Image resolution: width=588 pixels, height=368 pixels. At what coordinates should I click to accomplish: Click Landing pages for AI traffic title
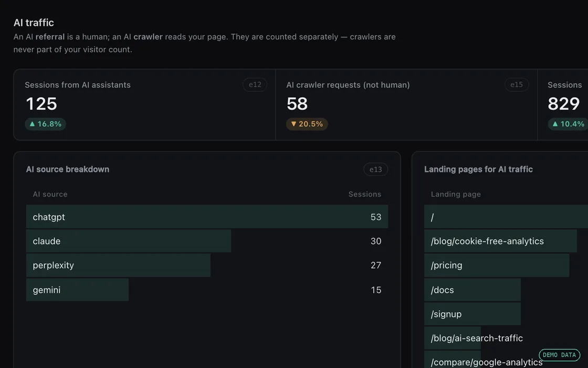click(x=478, y=169)
